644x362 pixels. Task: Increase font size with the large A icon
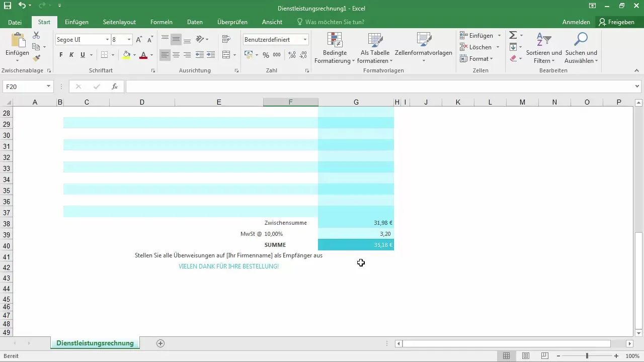point(139,40)
